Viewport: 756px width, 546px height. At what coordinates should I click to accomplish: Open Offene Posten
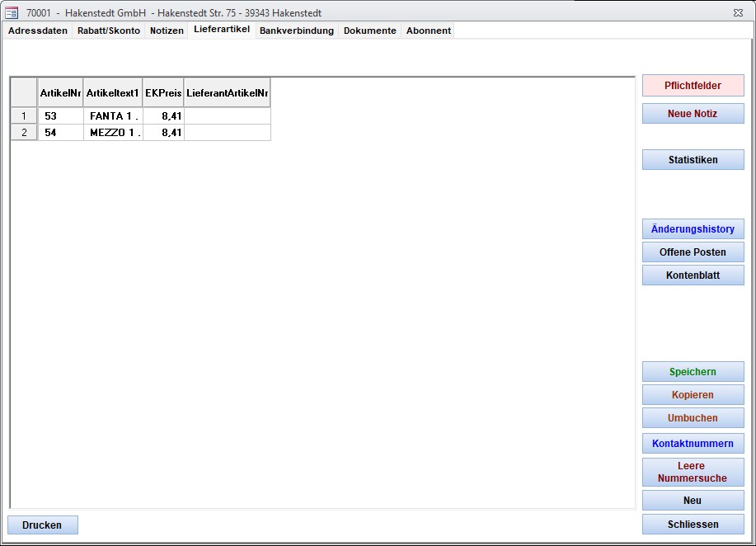point(693,252)
